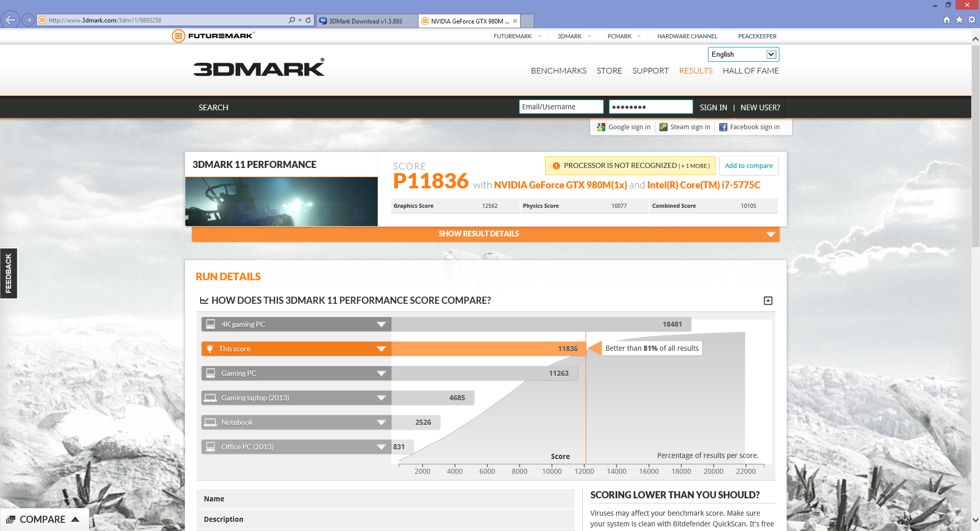Click the orange 11836 score bar
The height and width of the screenshot is (531, 980).
point(488,349)
